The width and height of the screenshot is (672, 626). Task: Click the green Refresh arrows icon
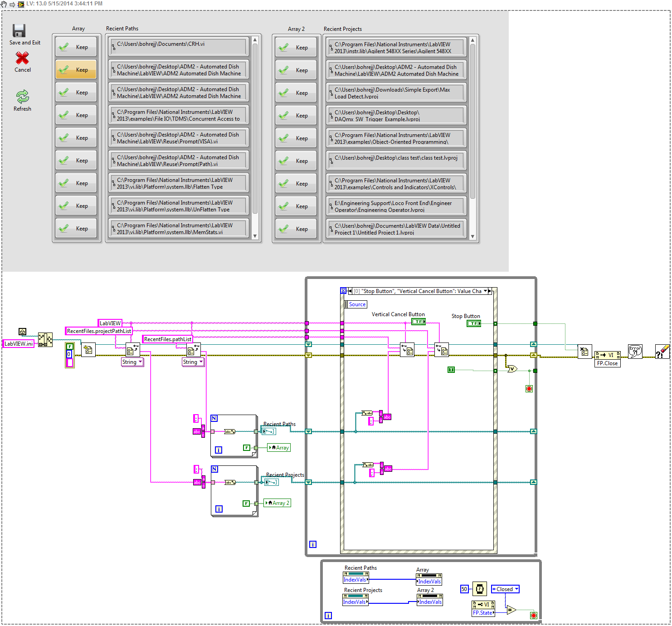pos(22,96)
